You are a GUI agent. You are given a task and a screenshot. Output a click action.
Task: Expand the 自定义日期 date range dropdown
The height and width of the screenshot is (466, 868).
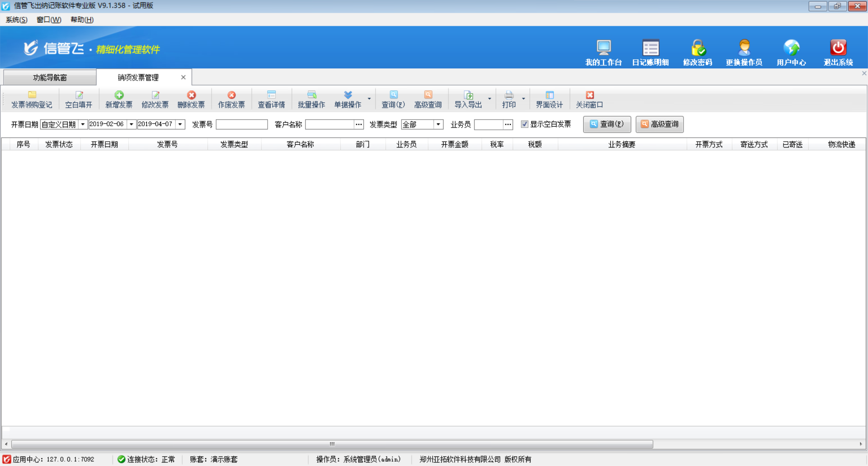(x=83, y=124)
